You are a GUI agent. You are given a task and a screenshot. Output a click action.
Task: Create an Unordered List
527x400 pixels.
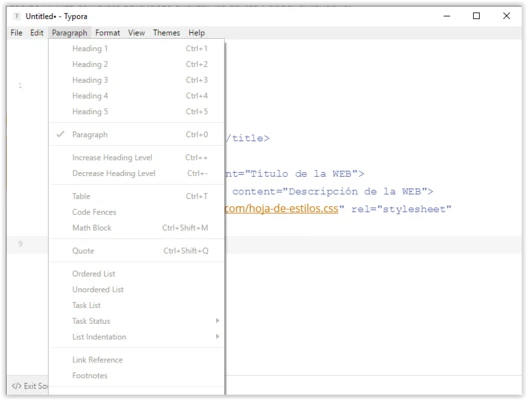137,290
